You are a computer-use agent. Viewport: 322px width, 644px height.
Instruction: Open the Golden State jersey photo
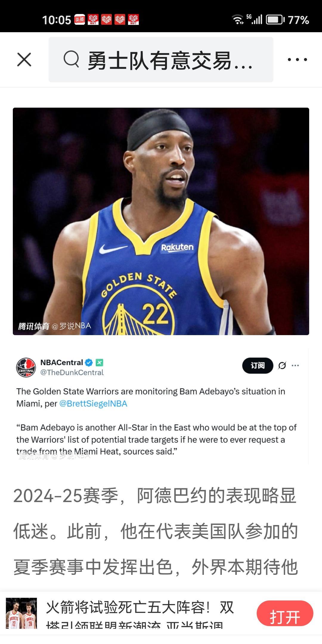161,221
